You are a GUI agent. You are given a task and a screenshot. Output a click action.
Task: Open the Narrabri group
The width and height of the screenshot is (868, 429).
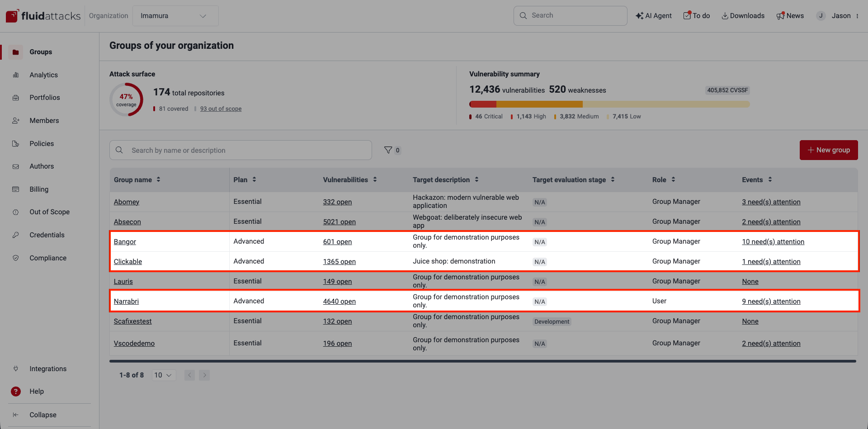[126, 301]
